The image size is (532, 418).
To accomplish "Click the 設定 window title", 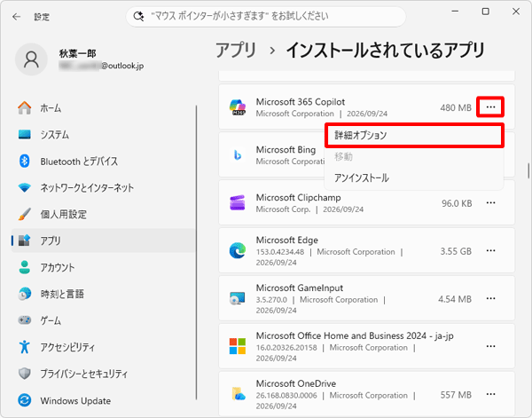I will click(42, 17).
